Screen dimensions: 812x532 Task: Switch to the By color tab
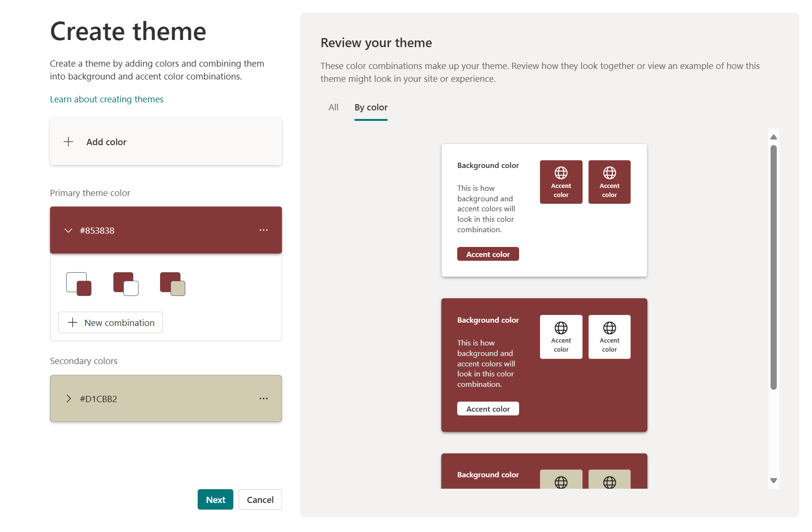pyautogui.click(x=371, y=107)
